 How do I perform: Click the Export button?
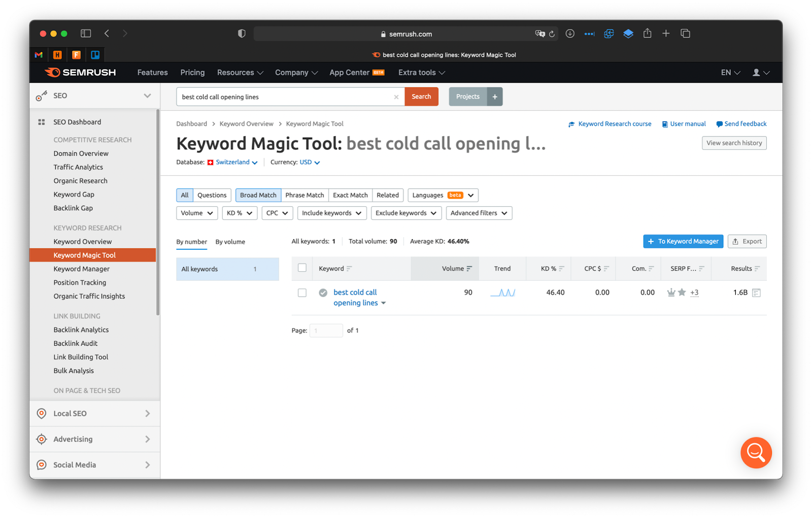pyautogui.click(x=747, y=241)
